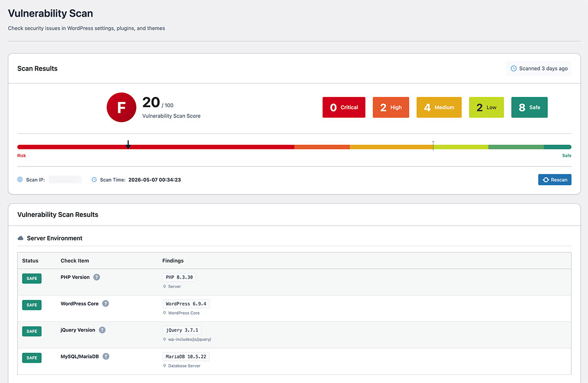Click the Vulnerability Scan Score label
The image size is (588, 383).
(171, 116)
